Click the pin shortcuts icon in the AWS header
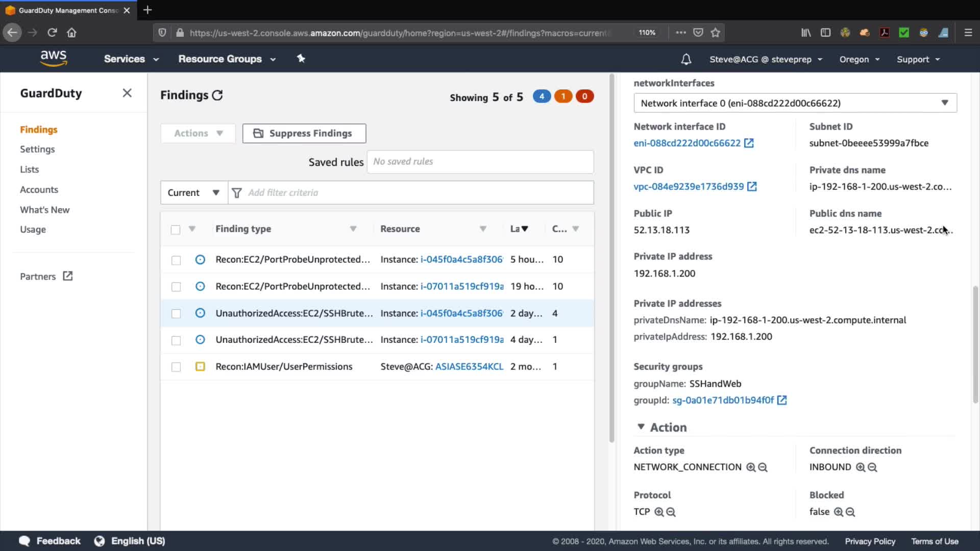Viewport: 980px width, 551px height. (x=301, y=59)
